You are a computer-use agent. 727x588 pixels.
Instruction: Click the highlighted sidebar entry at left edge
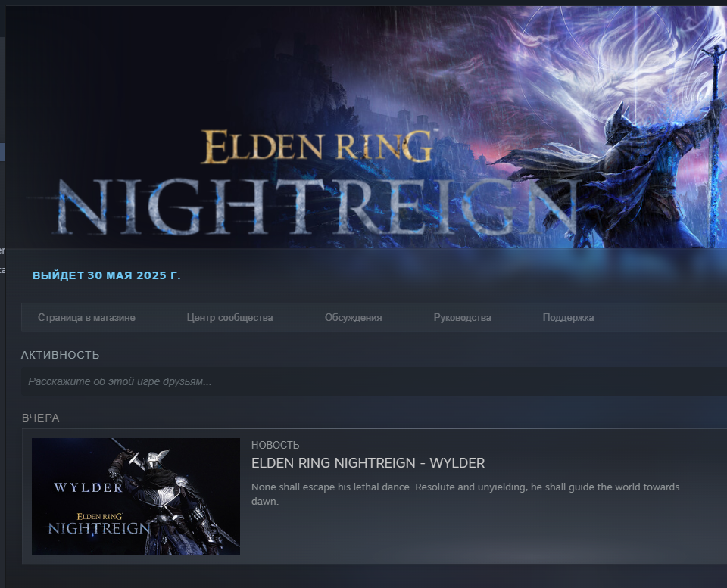[x=2, y=152]
